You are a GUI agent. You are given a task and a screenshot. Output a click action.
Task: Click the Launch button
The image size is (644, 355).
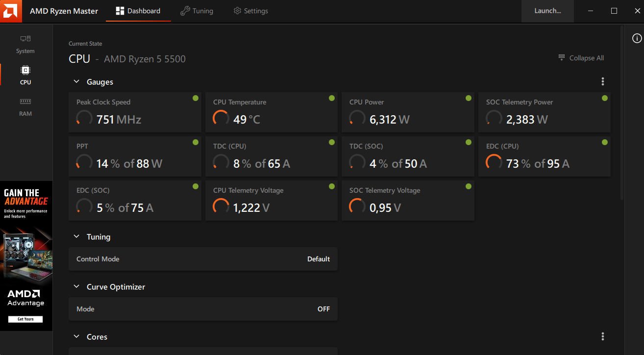click(x=547, y=11)
